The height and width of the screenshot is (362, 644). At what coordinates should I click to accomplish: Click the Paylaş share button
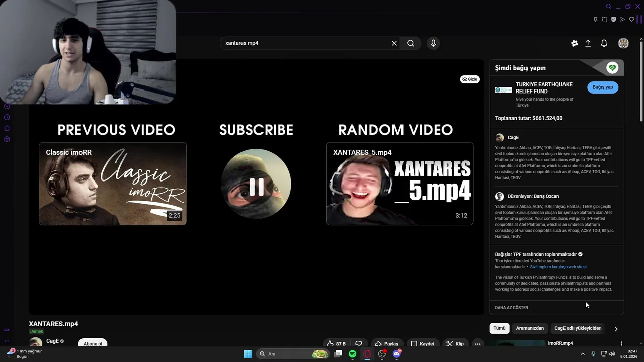click(x=386, y=343)
